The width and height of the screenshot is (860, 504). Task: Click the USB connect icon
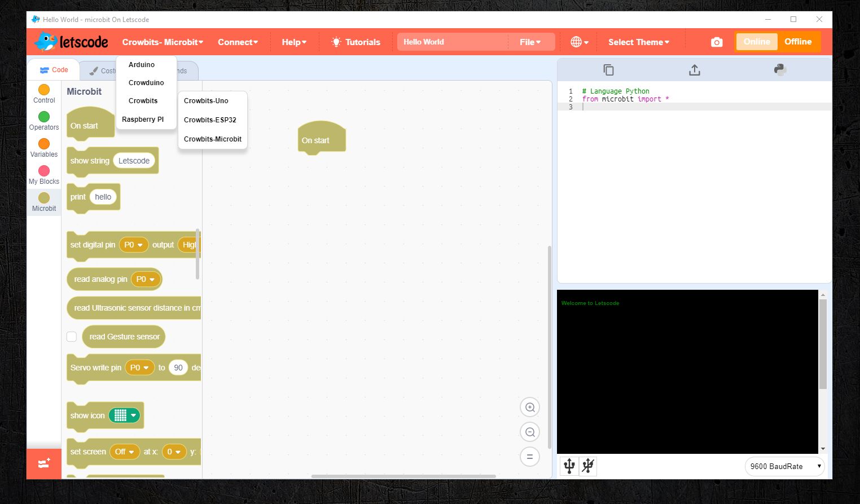coord(569,466)
